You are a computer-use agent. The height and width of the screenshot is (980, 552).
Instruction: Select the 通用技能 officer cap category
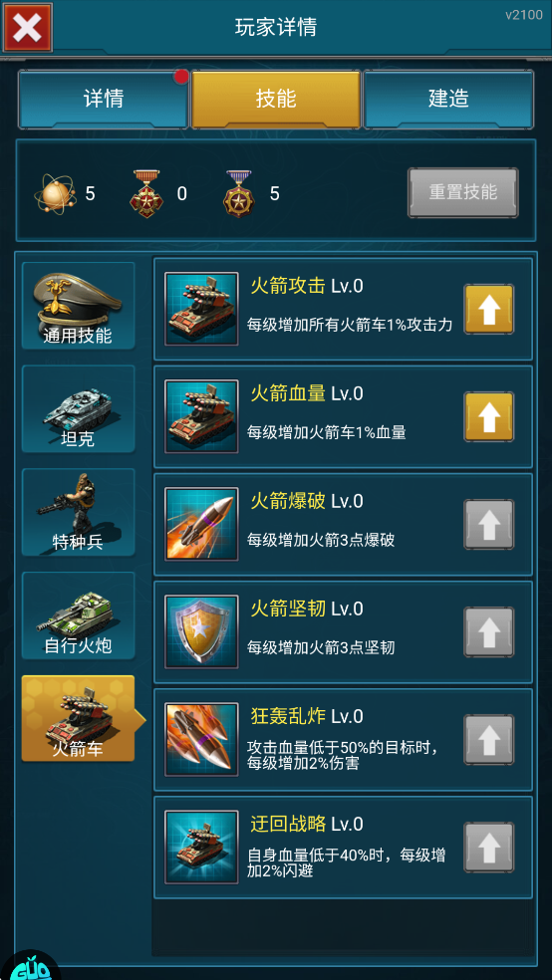pos(78,306)
